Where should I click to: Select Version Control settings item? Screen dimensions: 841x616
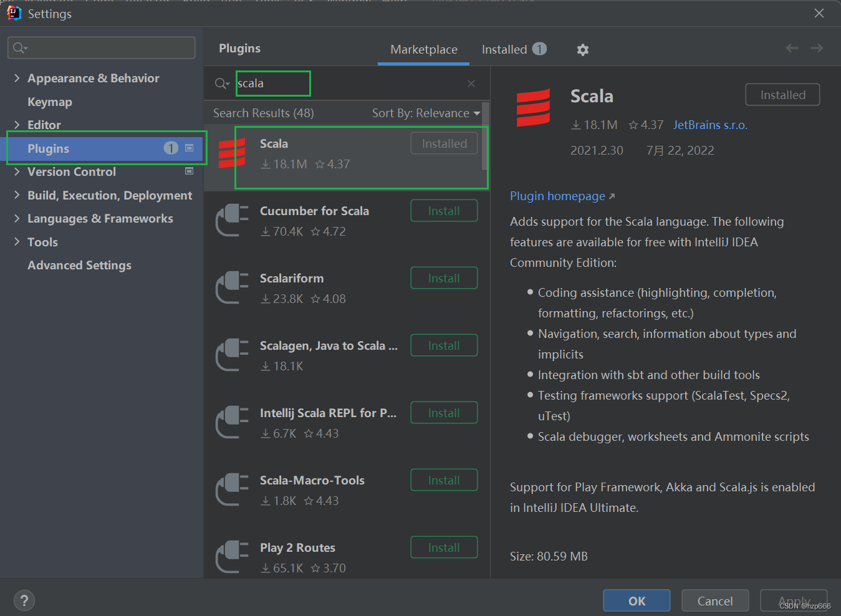click(x=72, y=171)
